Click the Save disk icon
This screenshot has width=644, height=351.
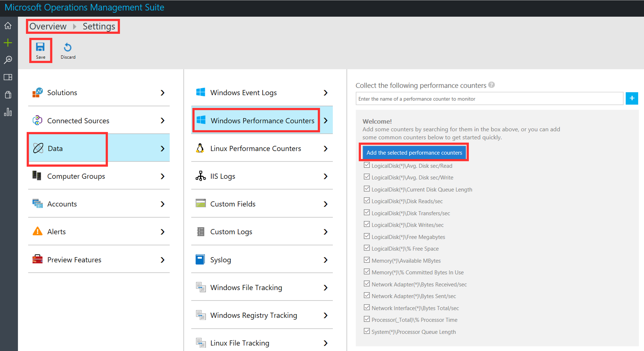pos(40,47)
